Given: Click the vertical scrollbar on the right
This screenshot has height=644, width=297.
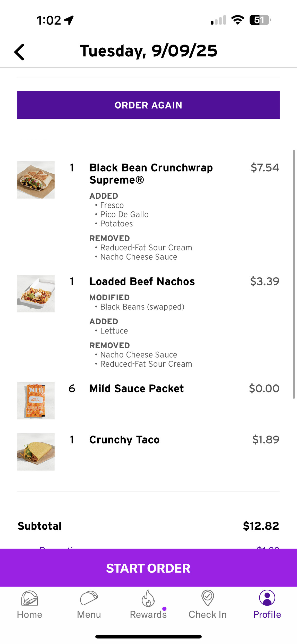Looking at the screenshot, I should pyautogui.click(x=294, y=274).
